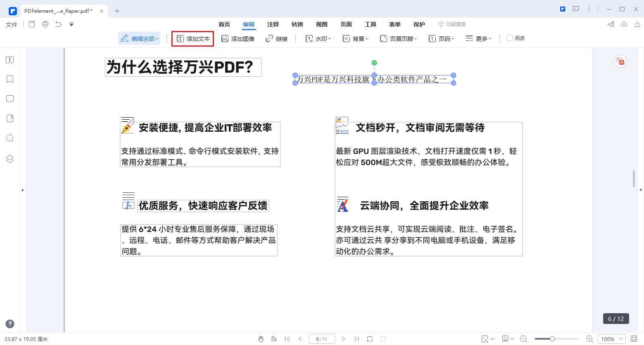The image size is (644, 345).
Task: Show the comments panel
Action: 10,99
